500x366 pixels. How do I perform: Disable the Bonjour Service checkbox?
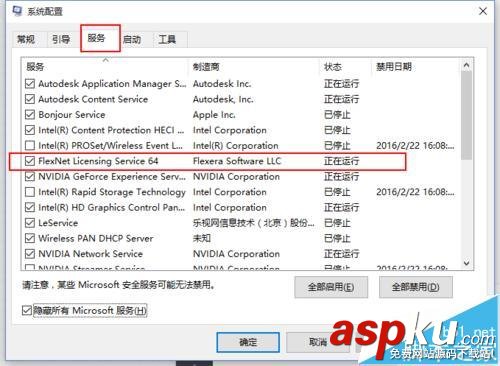pyautogui.click(x=30, y=115)
